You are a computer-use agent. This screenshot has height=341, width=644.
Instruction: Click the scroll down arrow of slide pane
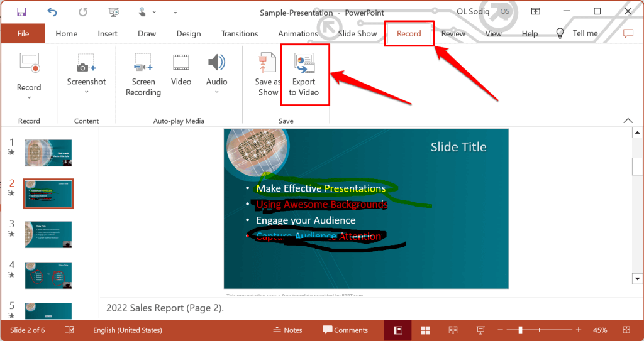(x=638, y=279)
